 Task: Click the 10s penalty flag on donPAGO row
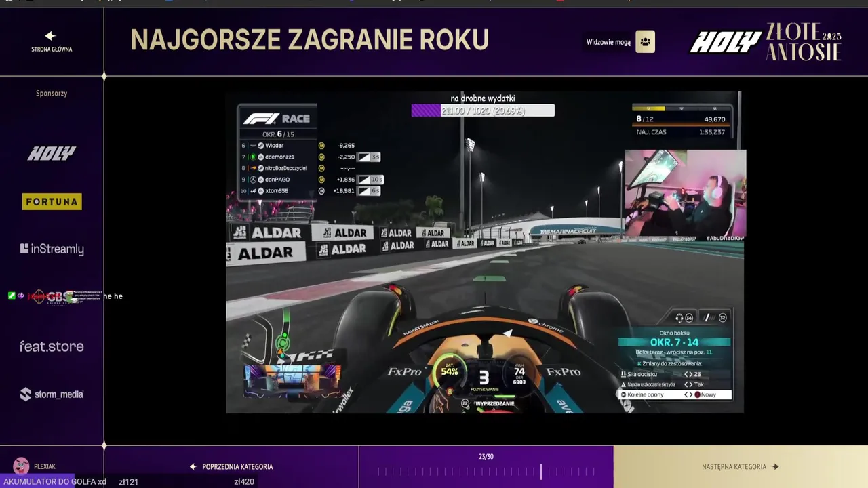point(371,180)
